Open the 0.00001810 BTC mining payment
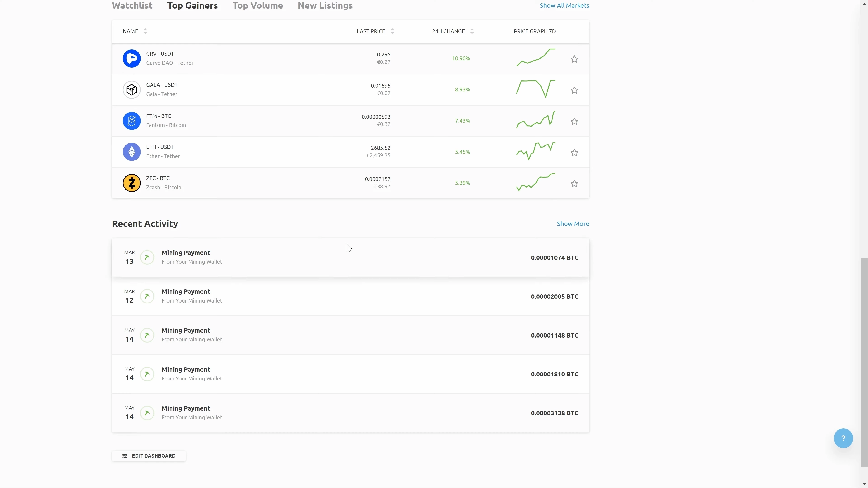Viewport: 868px width, 488px height. 350,374
